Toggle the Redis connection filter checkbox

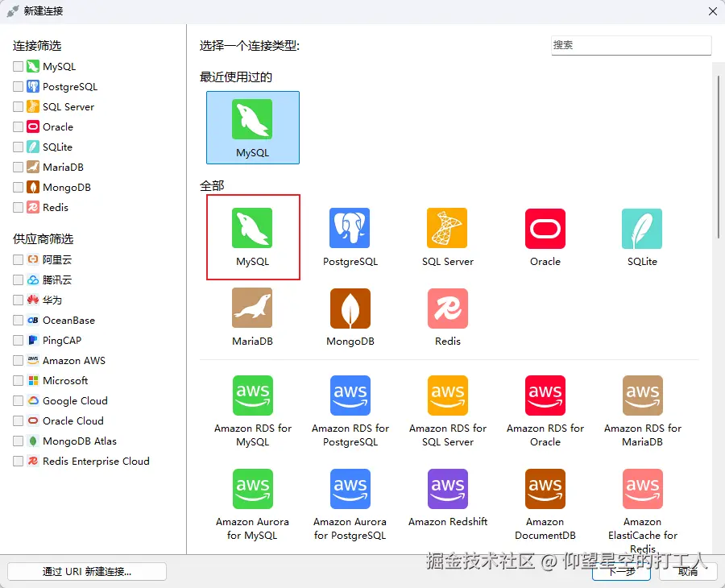[x=18, y=207]
